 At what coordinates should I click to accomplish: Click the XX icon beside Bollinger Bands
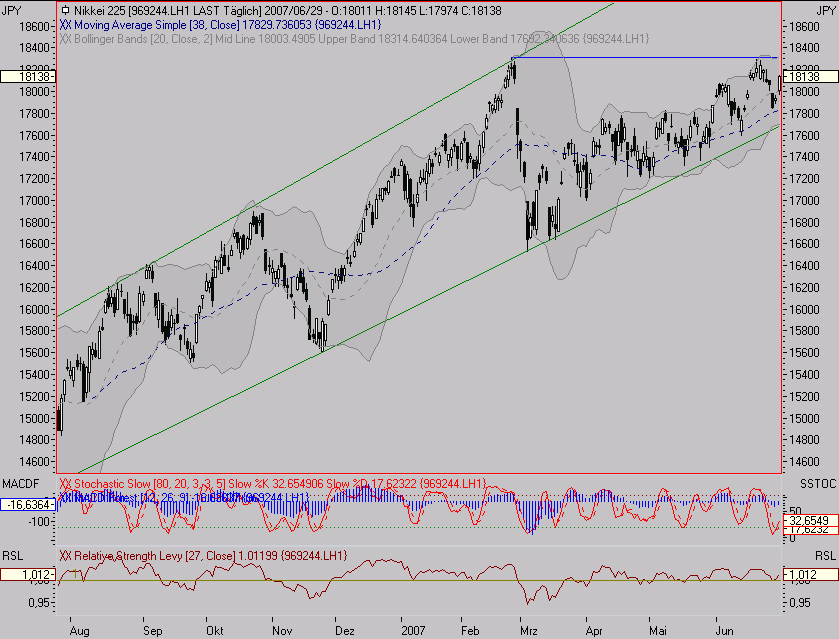pos(66,38)
